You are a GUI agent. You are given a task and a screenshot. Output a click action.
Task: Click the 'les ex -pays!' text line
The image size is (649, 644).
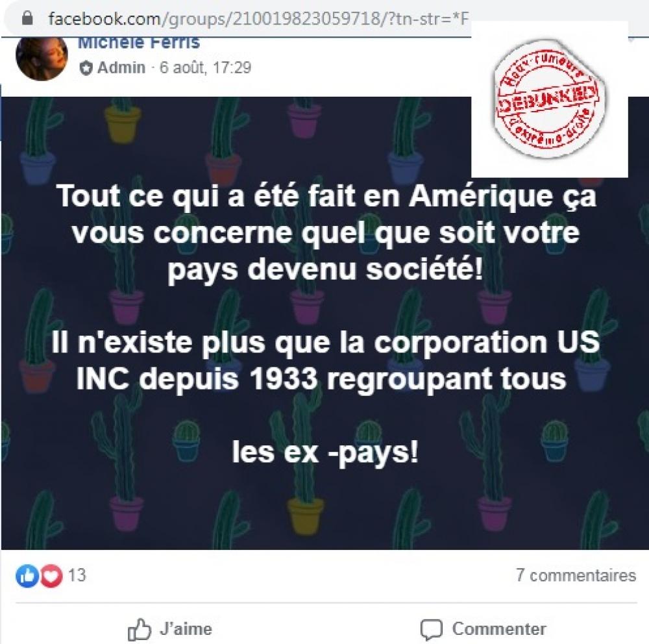(325, 452)
